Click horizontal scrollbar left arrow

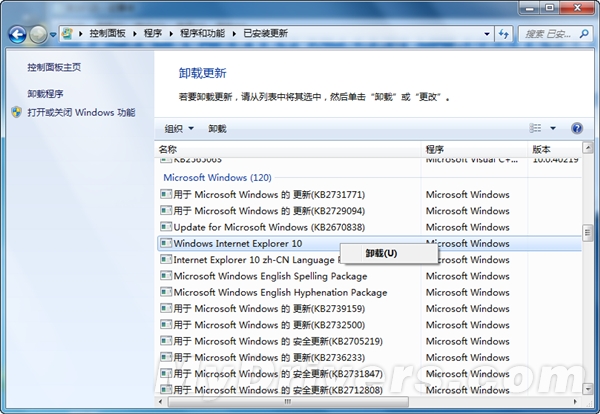coord(161,402)
